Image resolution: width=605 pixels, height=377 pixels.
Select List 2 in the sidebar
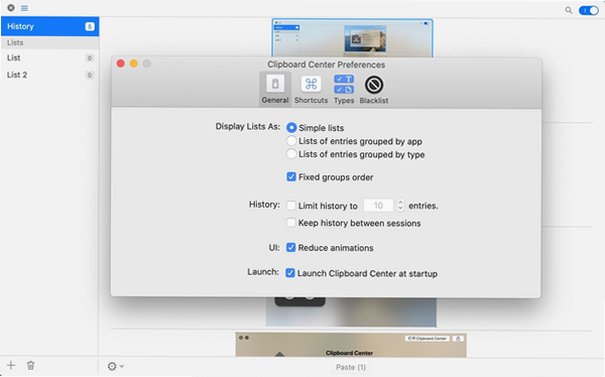pyautogui.click(x=50, y=75)
